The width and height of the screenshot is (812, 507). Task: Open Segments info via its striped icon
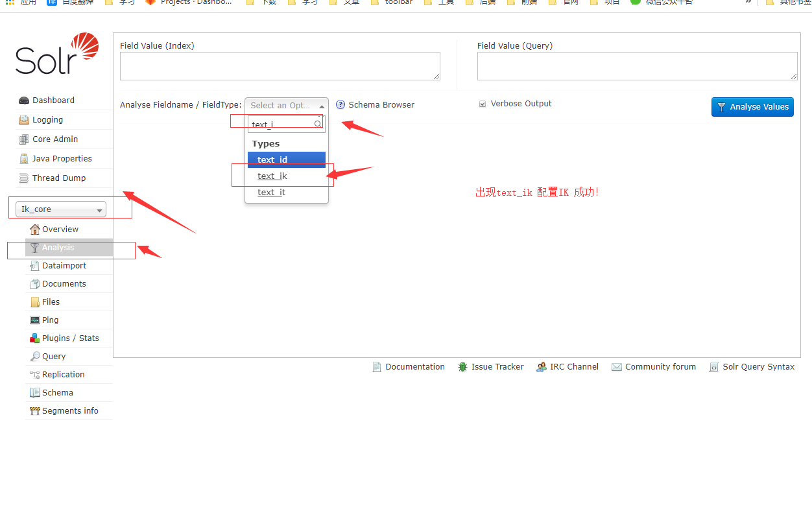pos(35,411)
